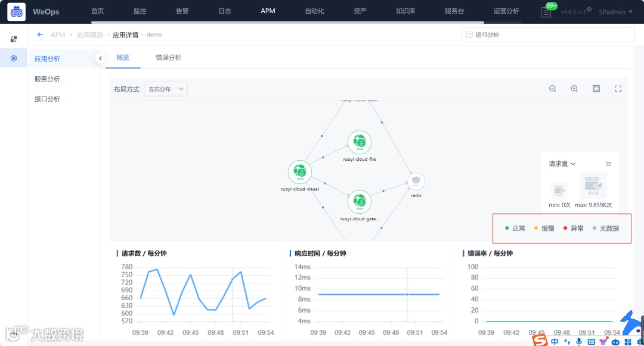Screen dimensions: 644x346
Task: Select the APM menu item
Action: pyautogui.click(x=268, y=11)
